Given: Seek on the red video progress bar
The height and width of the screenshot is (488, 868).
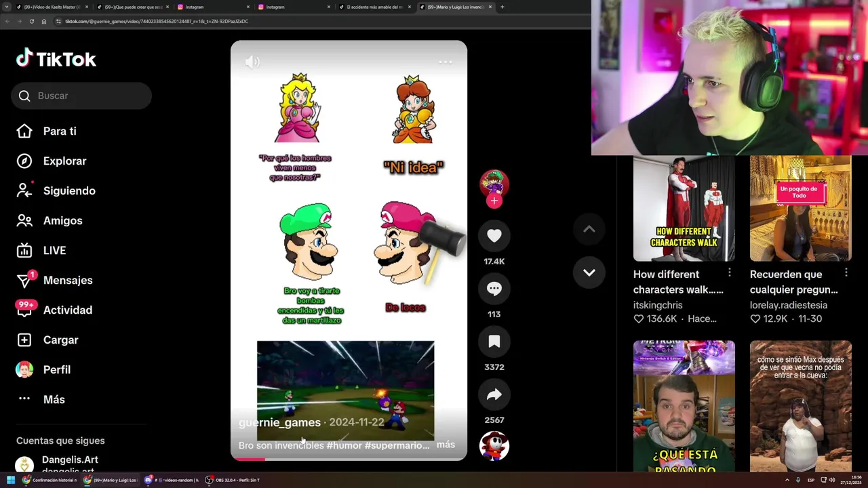Looking at the screenshot, I should tap(349, 459).
